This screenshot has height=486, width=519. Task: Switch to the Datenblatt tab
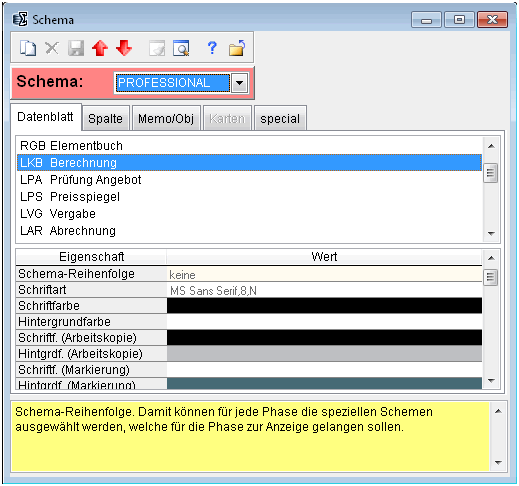(46, 117)
